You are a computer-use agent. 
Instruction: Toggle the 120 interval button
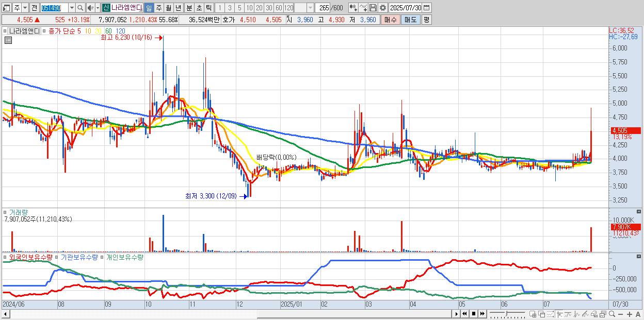288,8
